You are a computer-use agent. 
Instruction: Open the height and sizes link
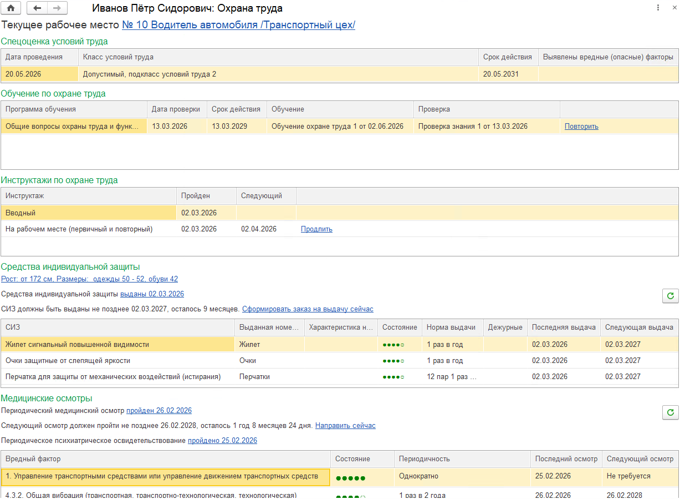pyautogui.click(x=89, y=279)
